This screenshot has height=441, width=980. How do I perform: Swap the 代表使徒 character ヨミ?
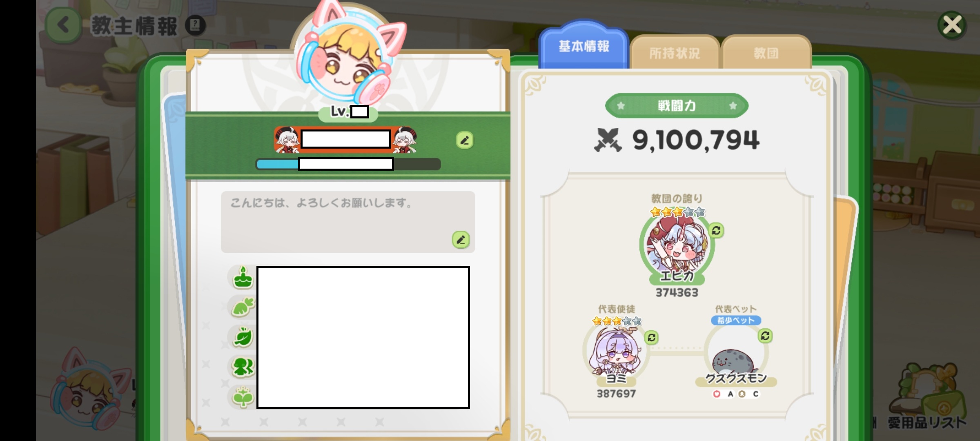click(x=652, y=337)
